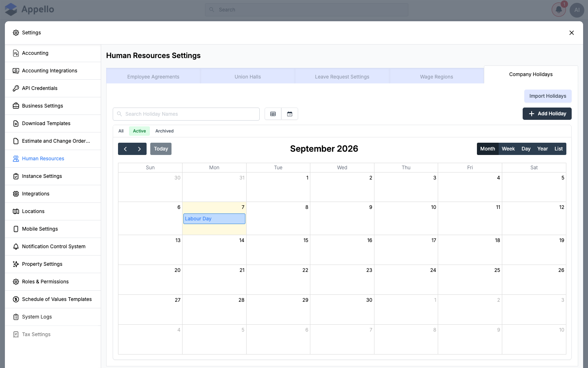
Task: Click Add Holiday button
Action: tap(547, 114)
